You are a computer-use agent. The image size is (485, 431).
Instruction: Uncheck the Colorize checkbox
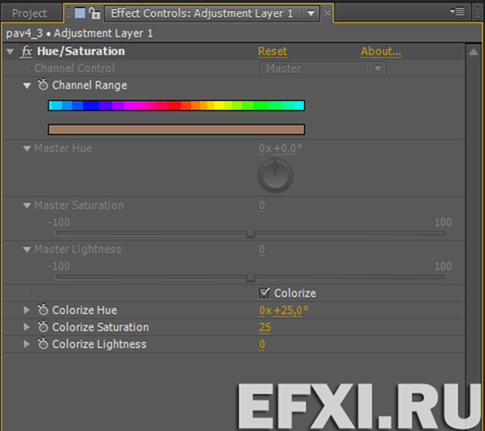point(264,293)
